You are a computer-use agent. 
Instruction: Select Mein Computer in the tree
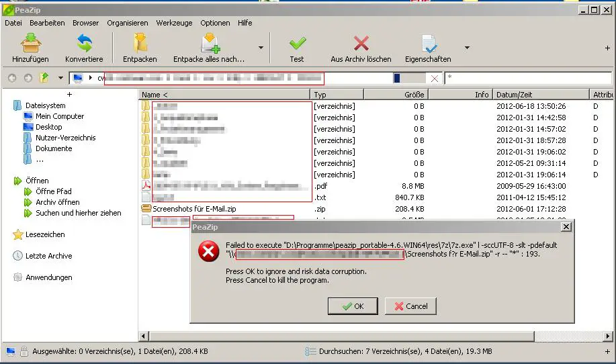(x=60, y=116)
